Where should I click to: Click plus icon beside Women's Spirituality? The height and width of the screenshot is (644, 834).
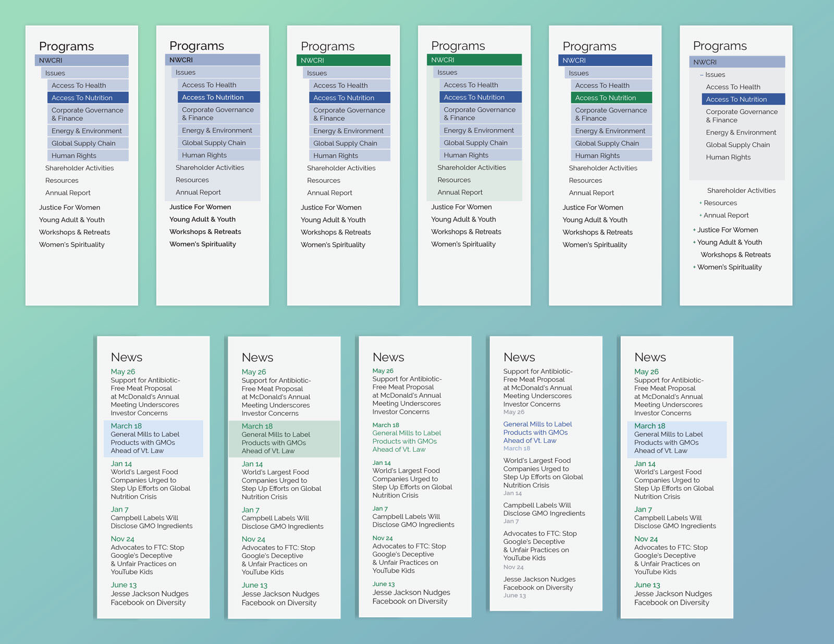click(x=694, y=268)
